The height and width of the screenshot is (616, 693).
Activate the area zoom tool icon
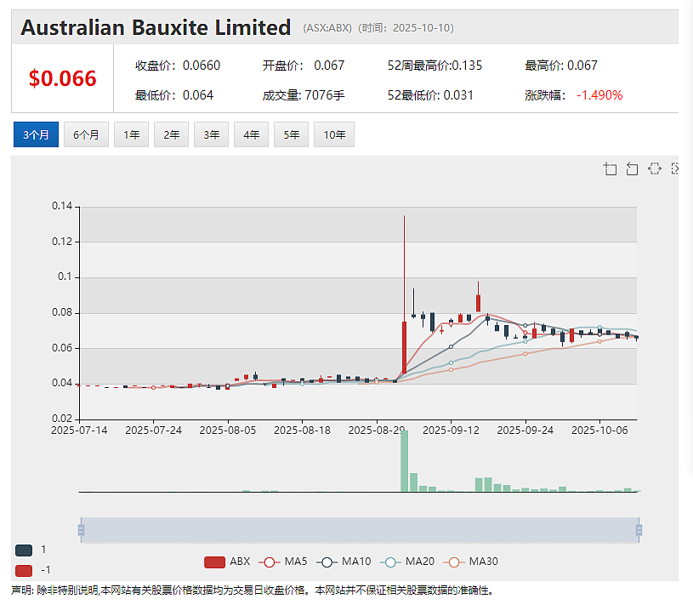(611, 168)
